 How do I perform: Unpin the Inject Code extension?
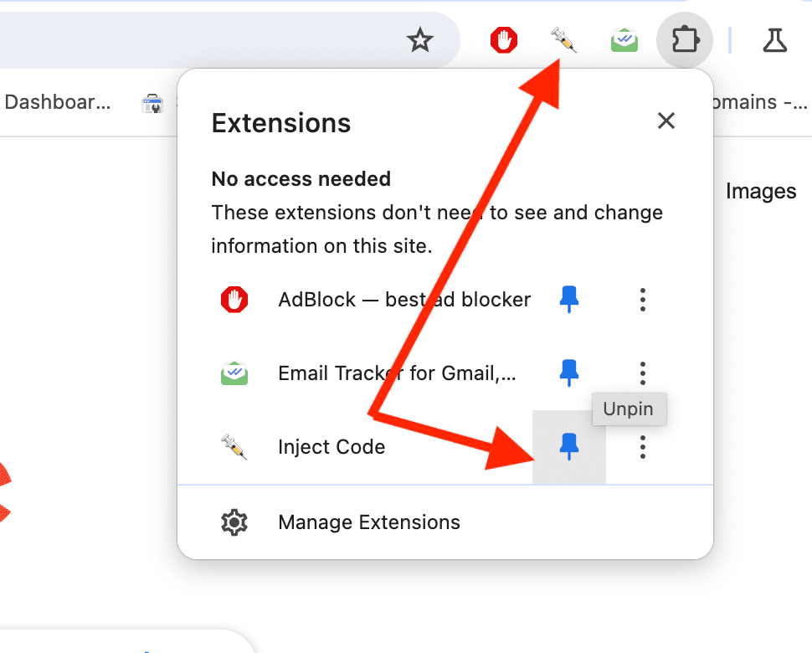pos(568,447)
